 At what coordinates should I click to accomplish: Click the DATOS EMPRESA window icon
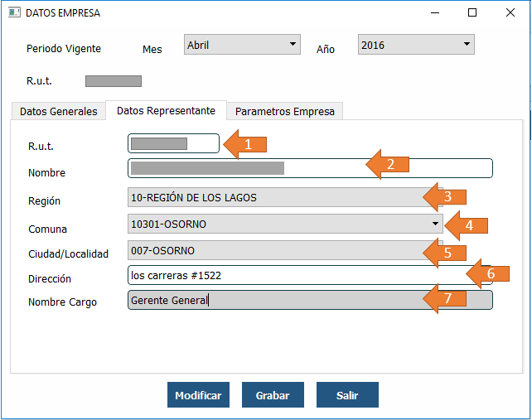tap(14, 13)
